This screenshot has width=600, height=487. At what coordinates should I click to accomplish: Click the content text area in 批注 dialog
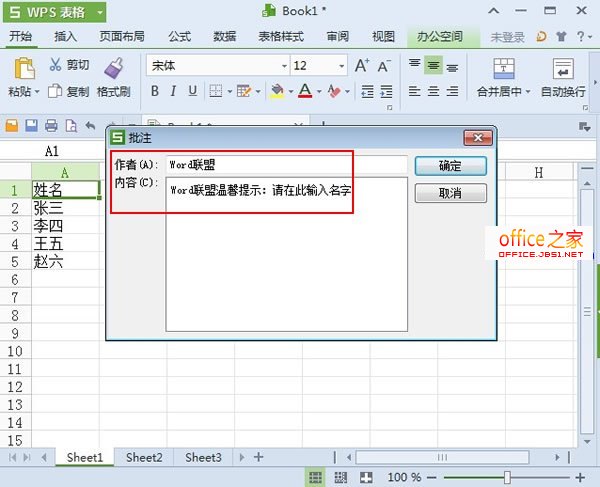click(287, 254)
